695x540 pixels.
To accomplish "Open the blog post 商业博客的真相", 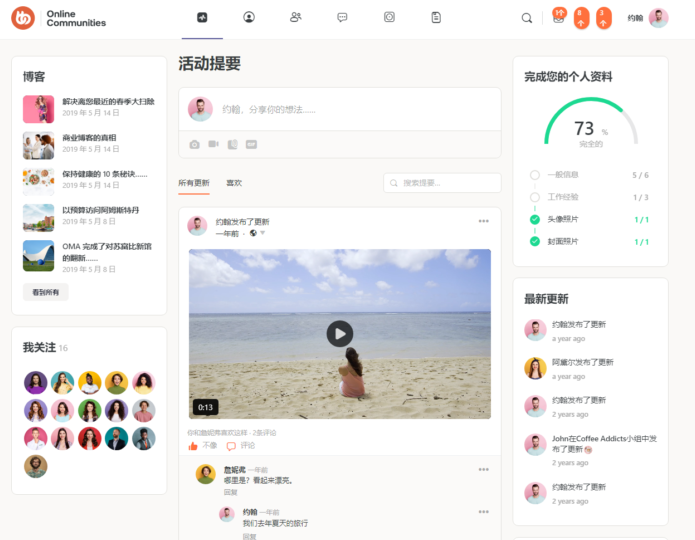I will 89,138.
